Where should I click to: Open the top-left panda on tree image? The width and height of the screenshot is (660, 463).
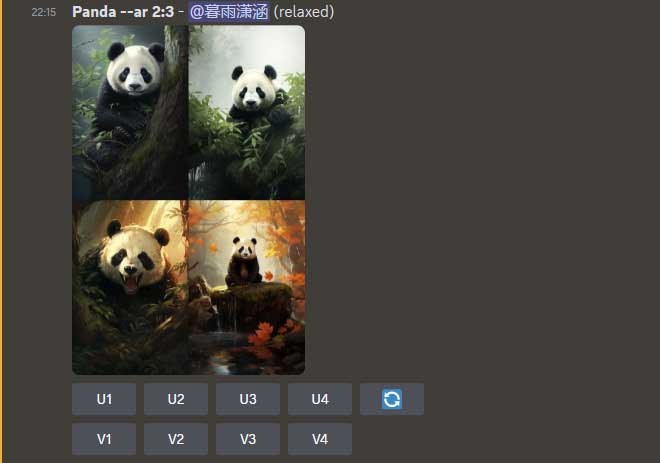(130, 112)
